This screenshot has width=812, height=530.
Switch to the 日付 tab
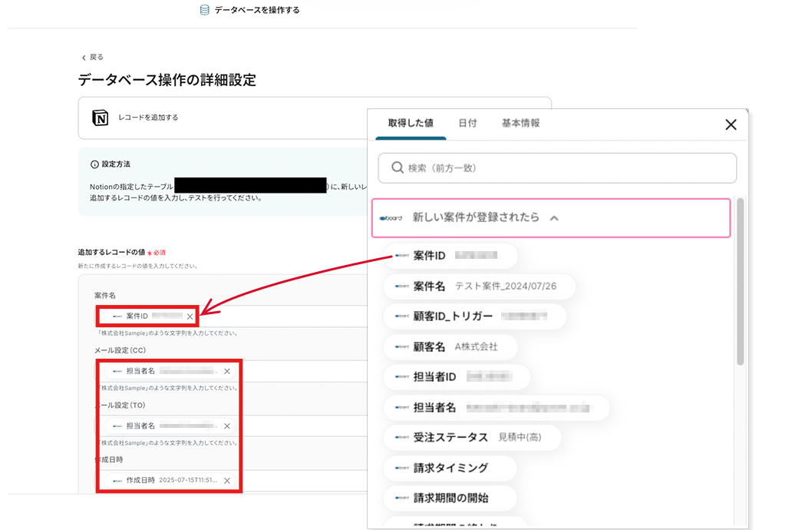(467, 123)
